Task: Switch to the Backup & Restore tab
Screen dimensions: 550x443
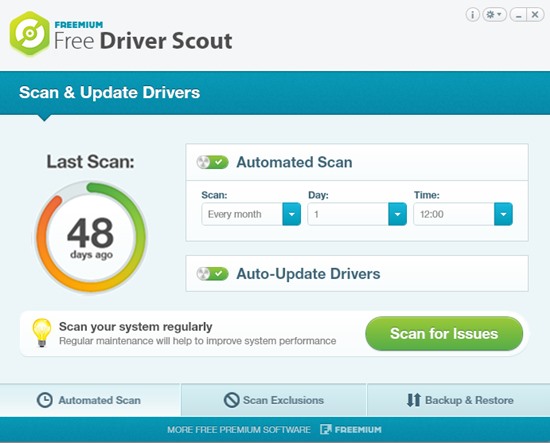Action: point(458,400)
